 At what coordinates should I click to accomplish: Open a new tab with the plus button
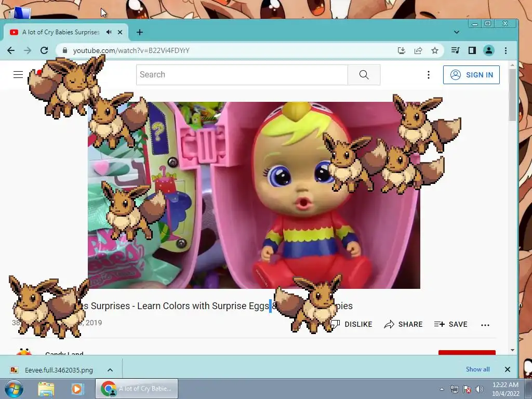point(139,32)
